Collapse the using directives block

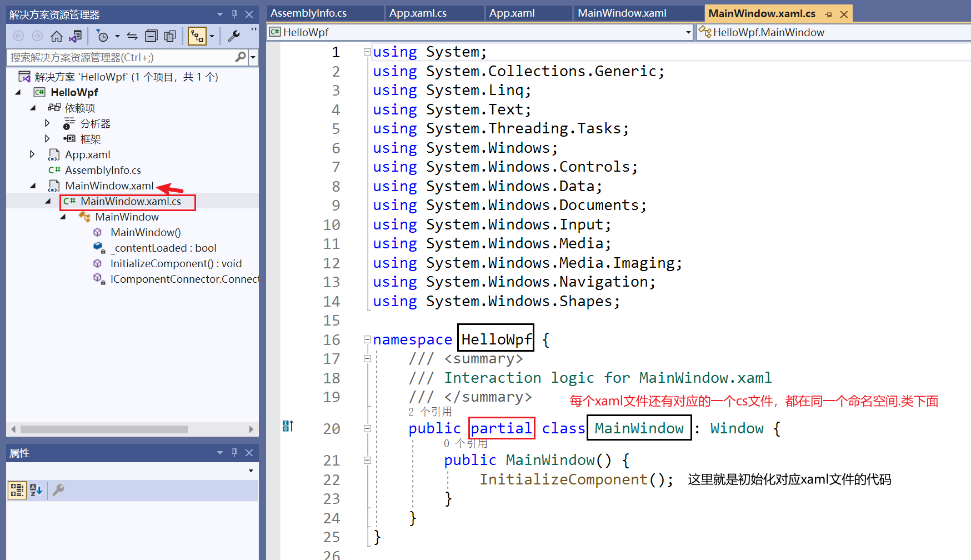(367, 52)
